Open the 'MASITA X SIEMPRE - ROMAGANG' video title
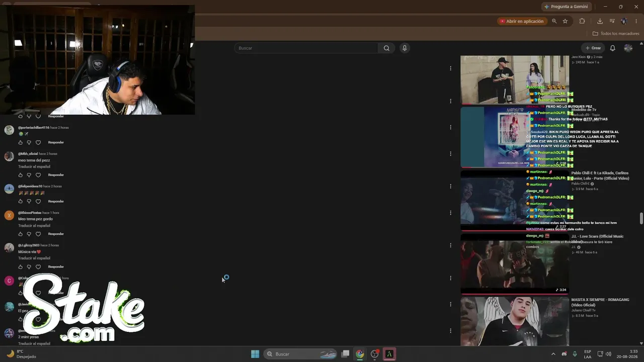The image size is (644, 362). tap(600, 302)
